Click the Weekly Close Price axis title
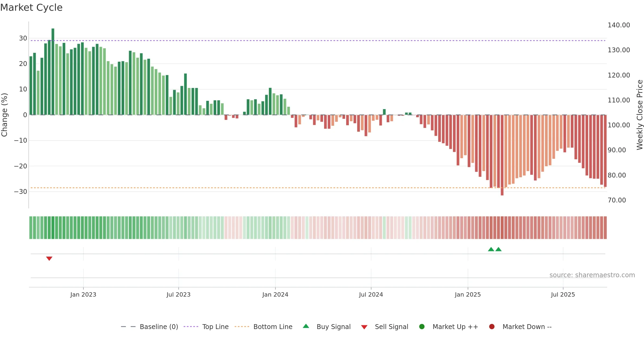 point(640,115)
